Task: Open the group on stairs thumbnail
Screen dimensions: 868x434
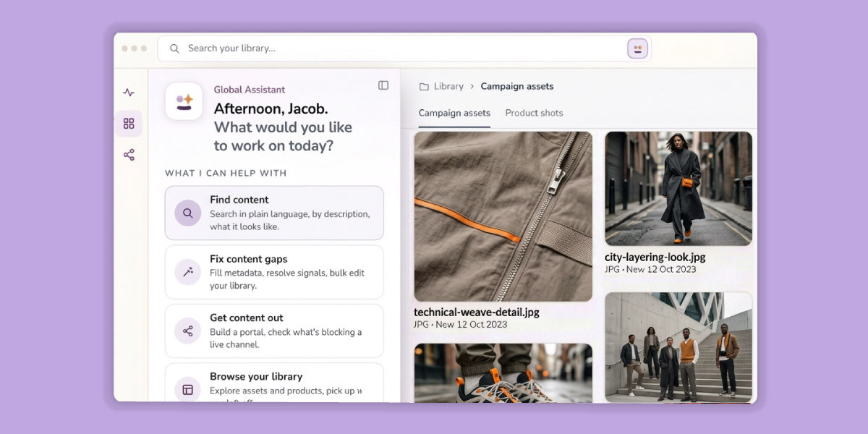Action: tap(678, 347)
